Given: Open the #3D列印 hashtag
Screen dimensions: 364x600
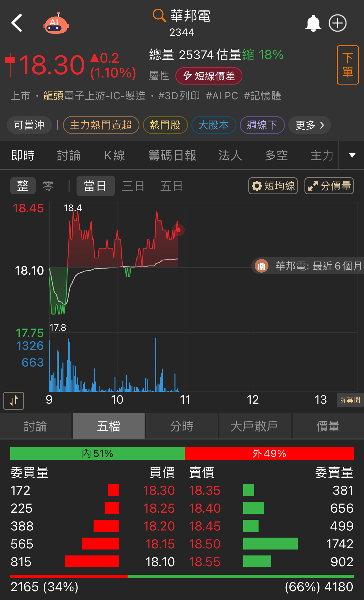Looking at the screenshot, I should [x=179, y=96].
